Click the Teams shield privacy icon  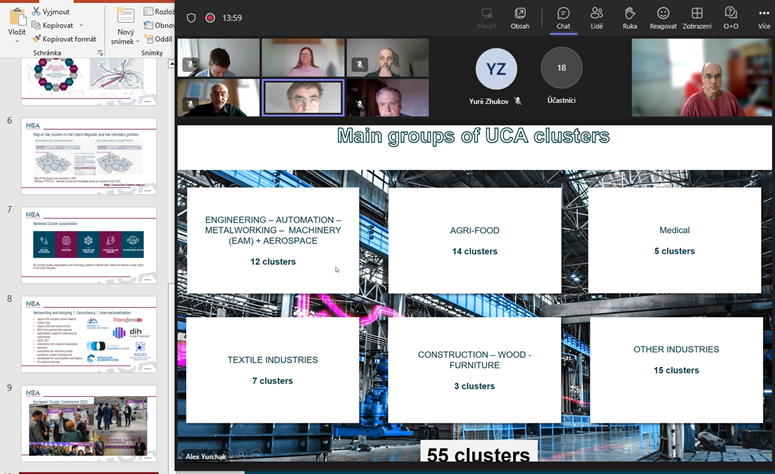pos(191,18)
